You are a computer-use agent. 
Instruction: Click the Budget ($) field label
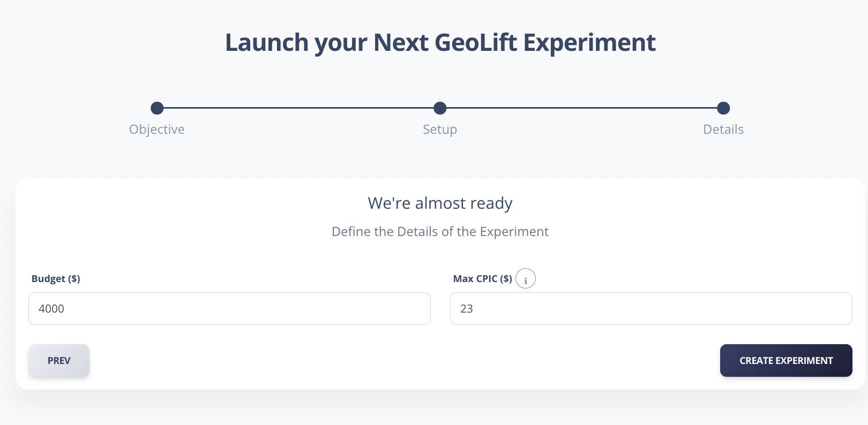56,279
